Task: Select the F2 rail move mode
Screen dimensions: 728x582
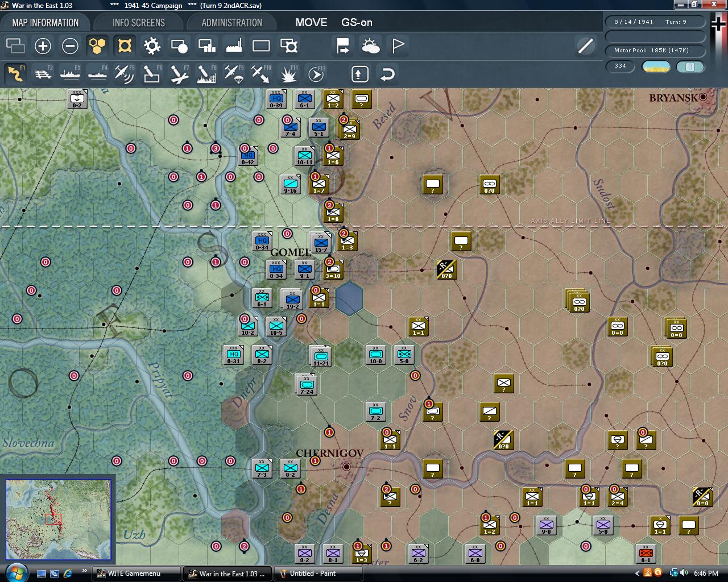Action: point(43,73)
